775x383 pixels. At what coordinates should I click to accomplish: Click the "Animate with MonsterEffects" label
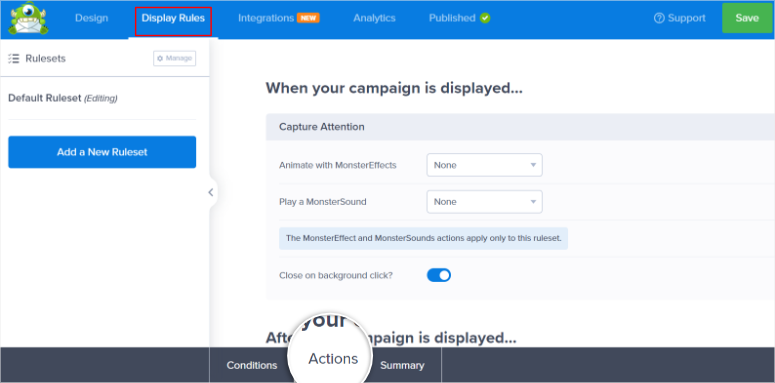click(338, 166)
